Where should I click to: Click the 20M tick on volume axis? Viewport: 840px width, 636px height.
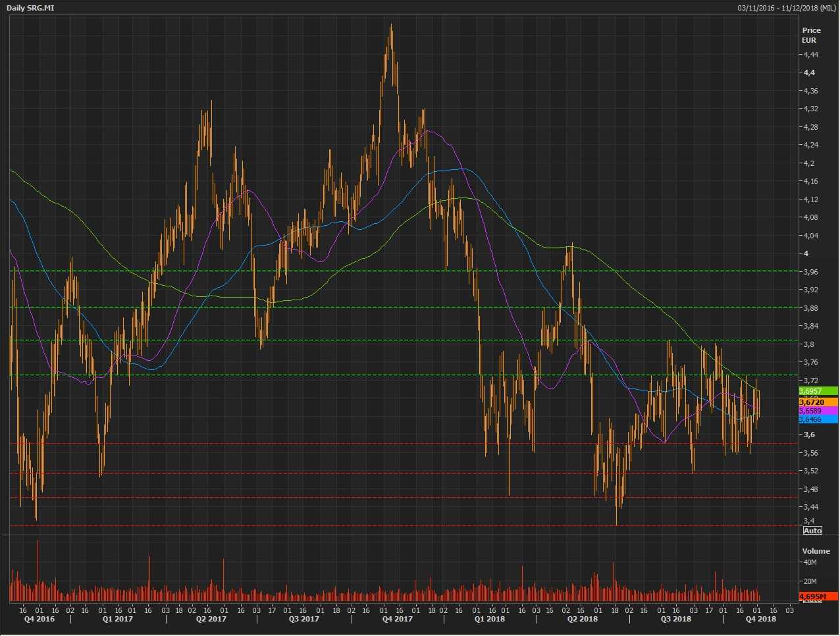(x=810, y=581)
